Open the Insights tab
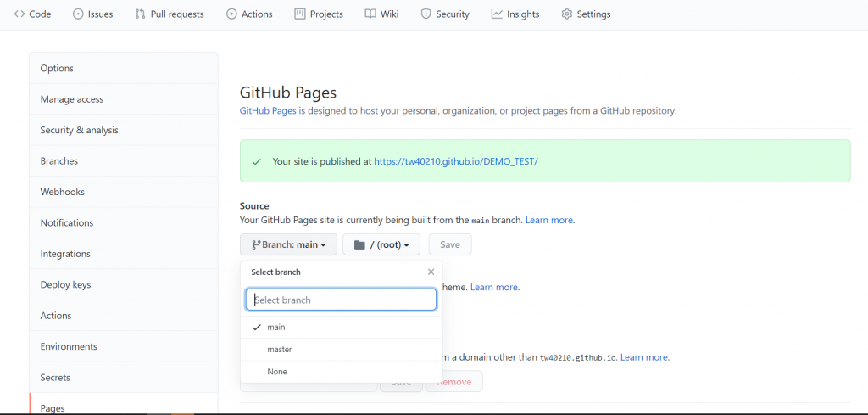 pyautogui.click(x=515, y=14)
